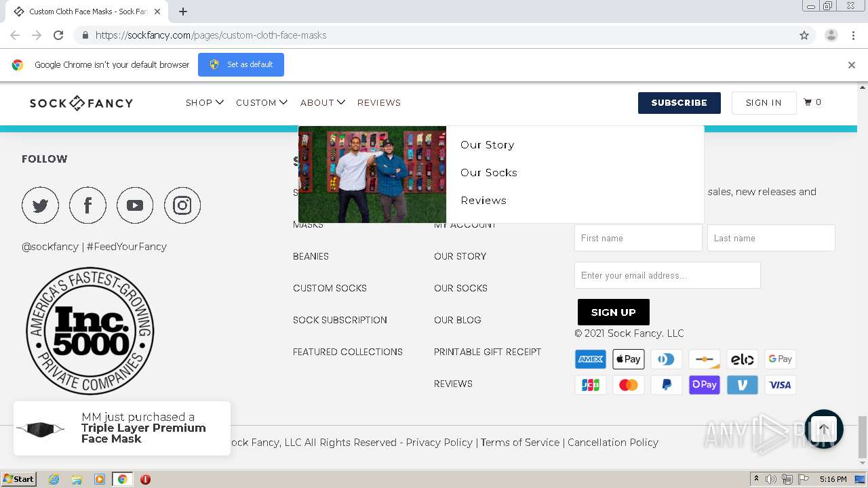Image resolution: width=868 pixels, height=488 pixels.
Task: Click the Elo payment icon
Action: click(x=743, y=359)
